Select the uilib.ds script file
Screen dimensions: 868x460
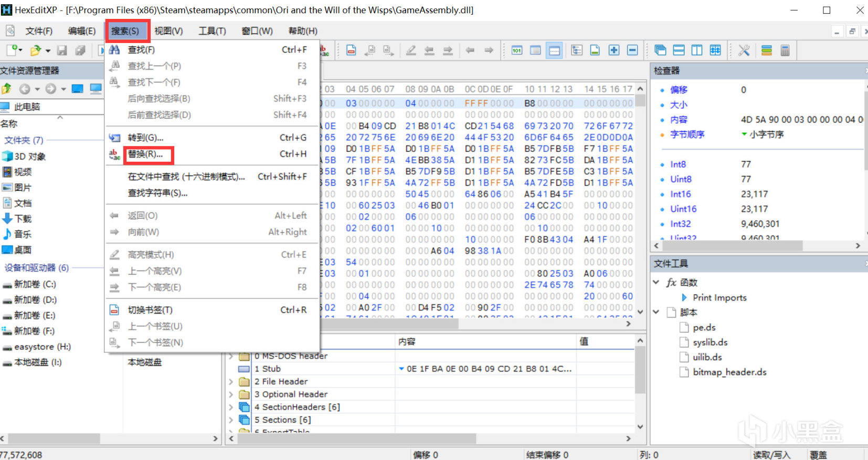[707, 358]
